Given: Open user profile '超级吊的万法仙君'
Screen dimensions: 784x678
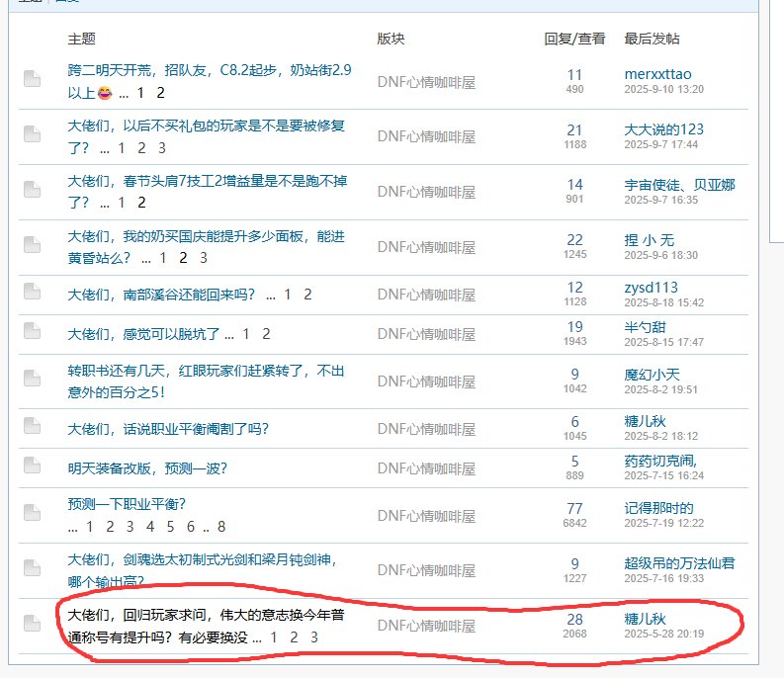Looking at the screenshot, I should (x=679, y=562).
